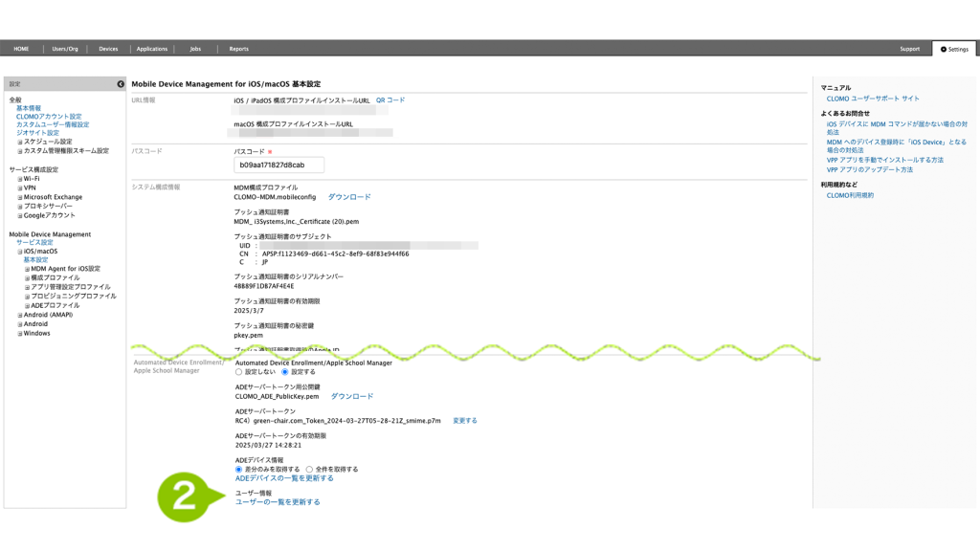Choose 差分のみを取得する for ADE device info
This screenshot has width=980, height=551.
(x=238, y=469)
